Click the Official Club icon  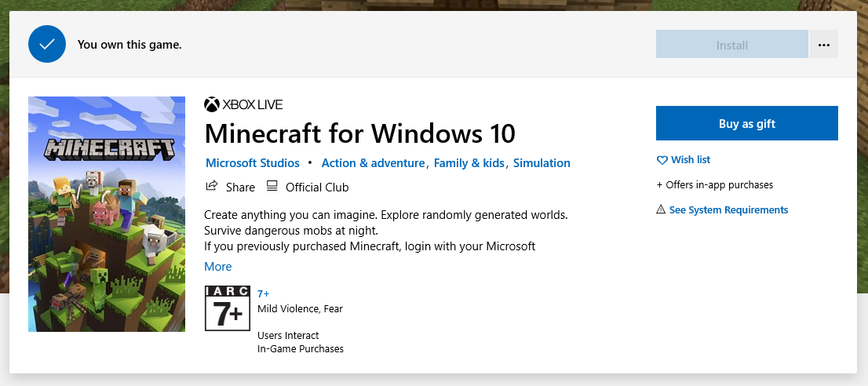[x=272, y=186]
